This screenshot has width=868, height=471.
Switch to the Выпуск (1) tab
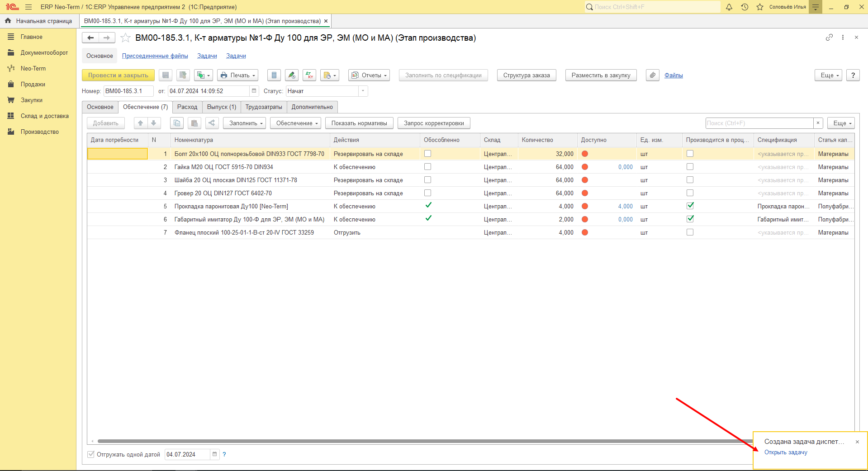coord(222,107)
